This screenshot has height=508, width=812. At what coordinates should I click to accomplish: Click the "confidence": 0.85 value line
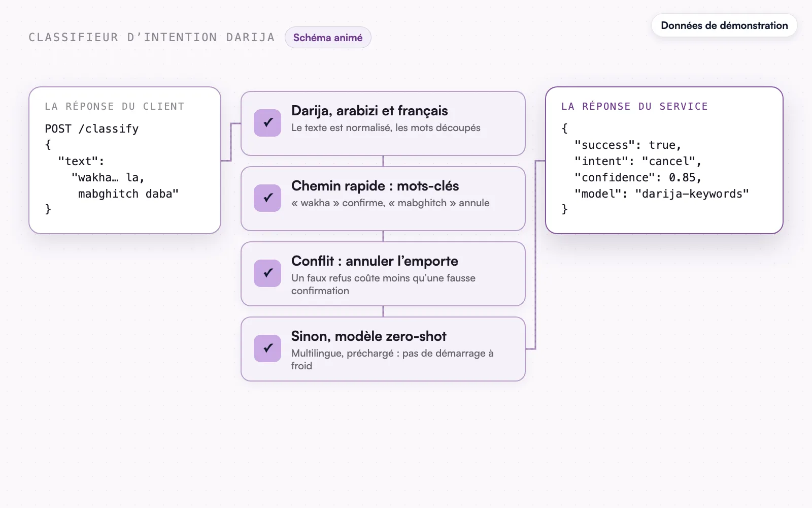638,177
